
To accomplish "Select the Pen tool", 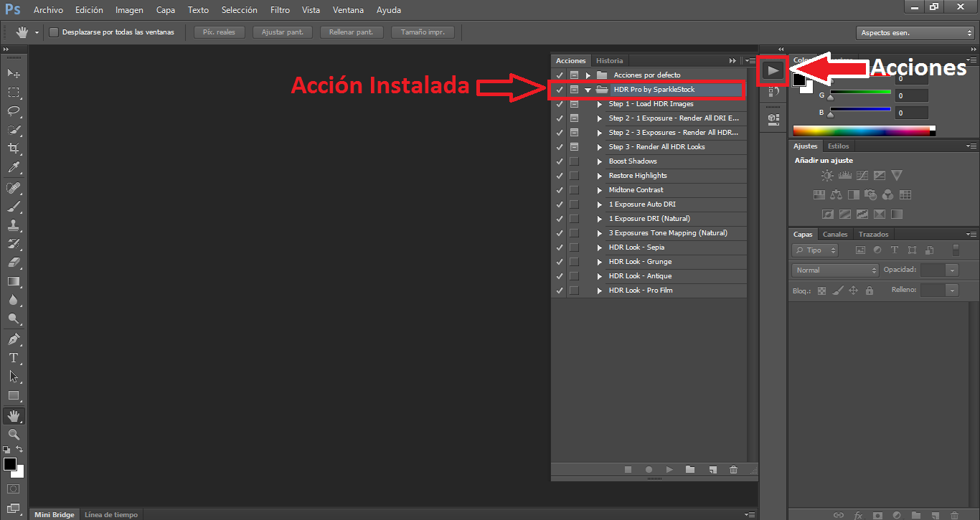I will tap(14, 339).
